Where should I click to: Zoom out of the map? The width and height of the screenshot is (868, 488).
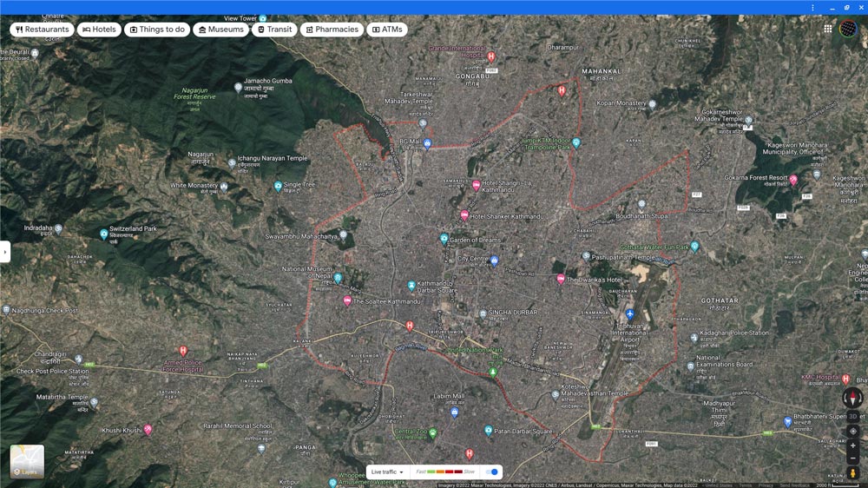point(852,458)
